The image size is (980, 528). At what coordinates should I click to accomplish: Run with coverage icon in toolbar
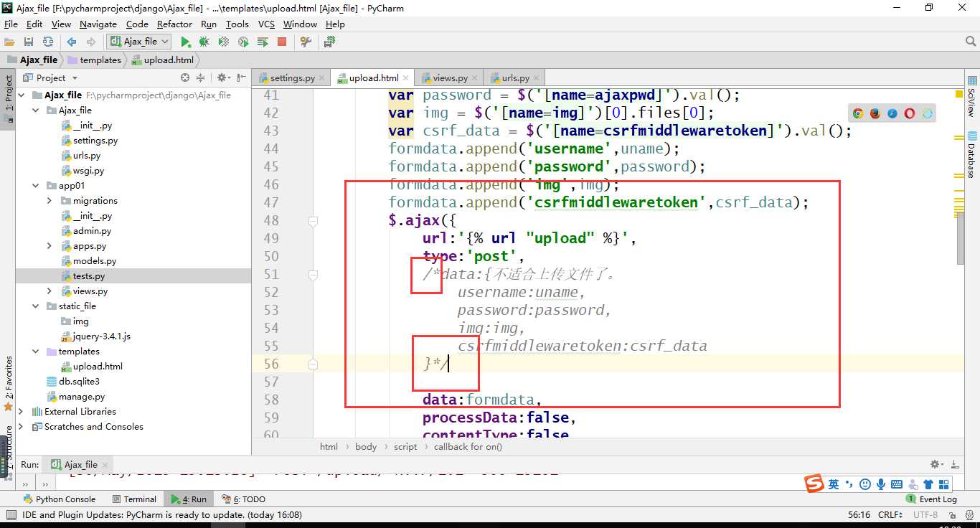[224, 42]
